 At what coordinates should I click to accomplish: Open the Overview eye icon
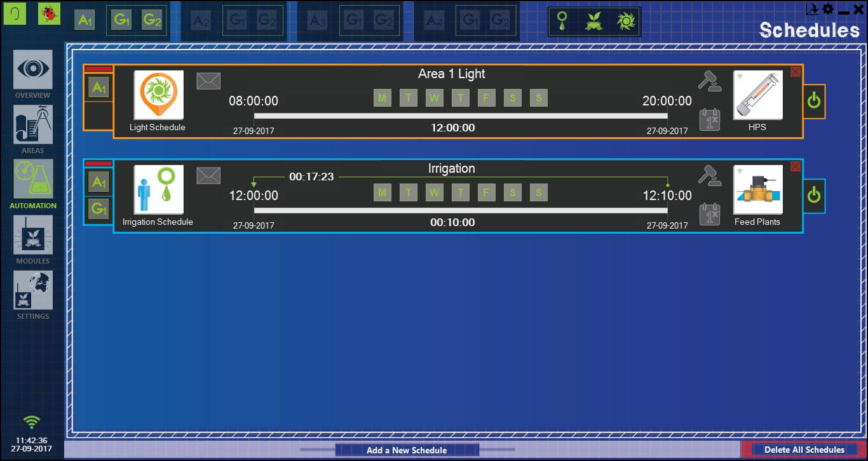point(33,70)
